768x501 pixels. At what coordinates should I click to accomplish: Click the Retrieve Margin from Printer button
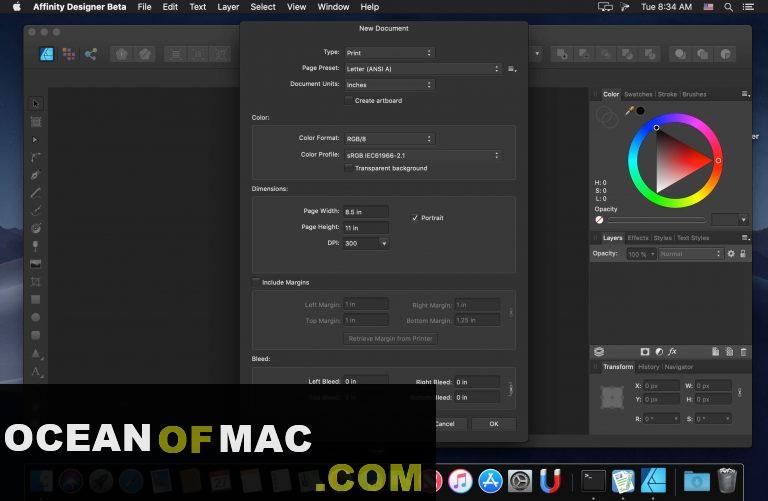[390, 338]
